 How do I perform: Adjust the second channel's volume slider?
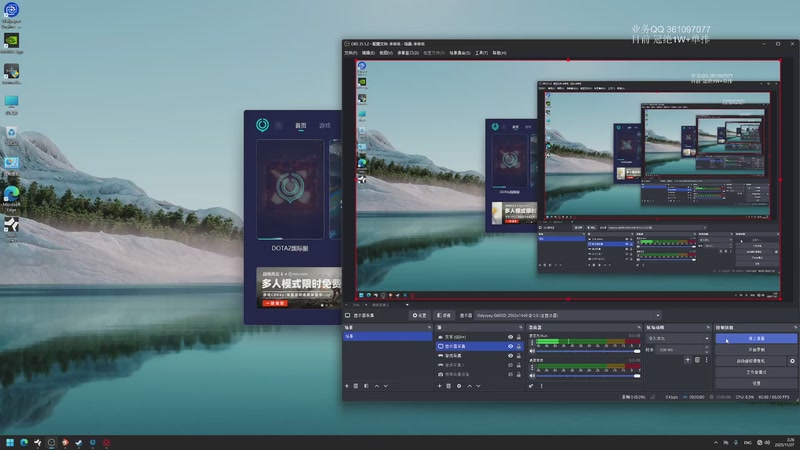pos(588,376)
